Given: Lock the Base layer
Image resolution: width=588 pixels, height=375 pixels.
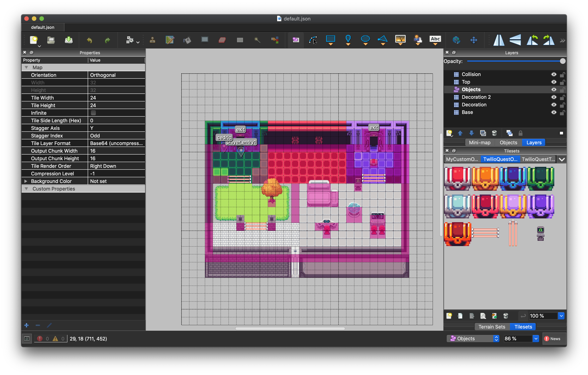Looking at the screenshot, I should [562, 112].
